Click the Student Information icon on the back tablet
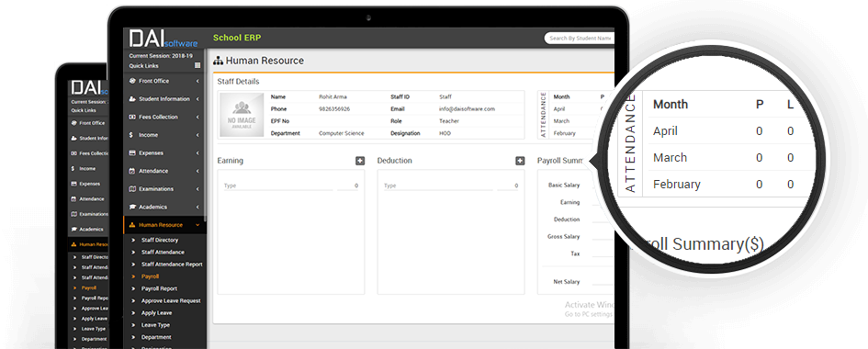The width and height of the screenshot is (868, 349). tap(73, 139)
